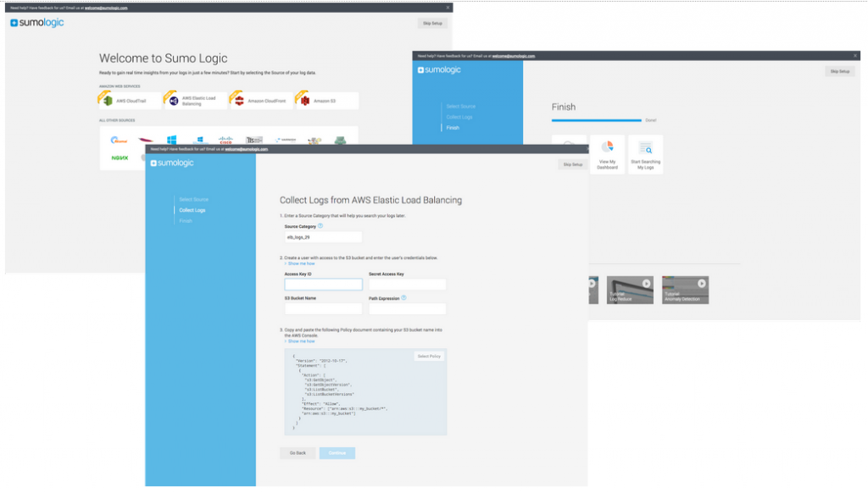Go to Collect Logs step in Finish window sidebar
The height and width of the screenshot is (493, 868).
coord(459,117)
